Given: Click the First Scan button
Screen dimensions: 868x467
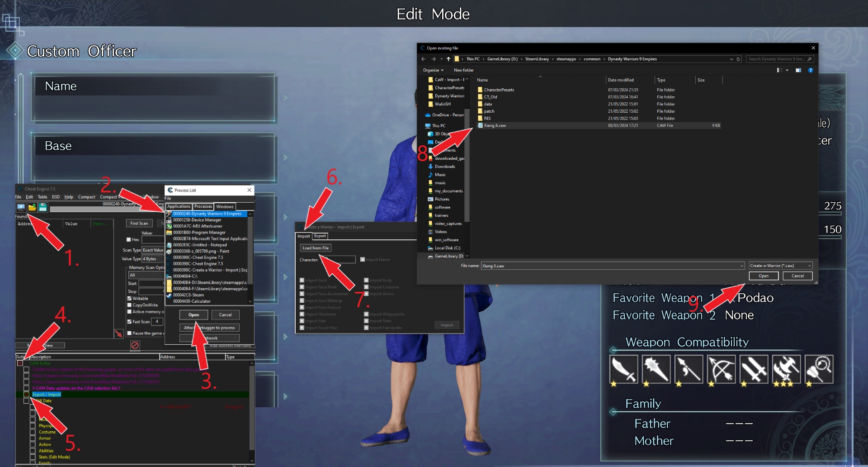Looking at the screenshot, I should (139, 224).
